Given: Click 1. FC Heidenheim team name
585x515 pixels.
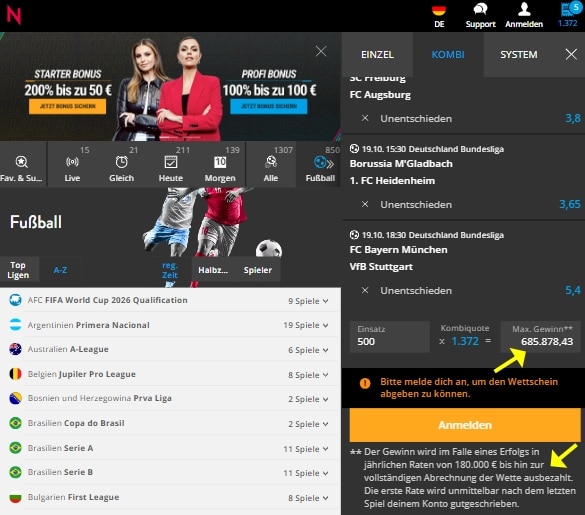Looking at the screenshot, I should tap(392, 181).
